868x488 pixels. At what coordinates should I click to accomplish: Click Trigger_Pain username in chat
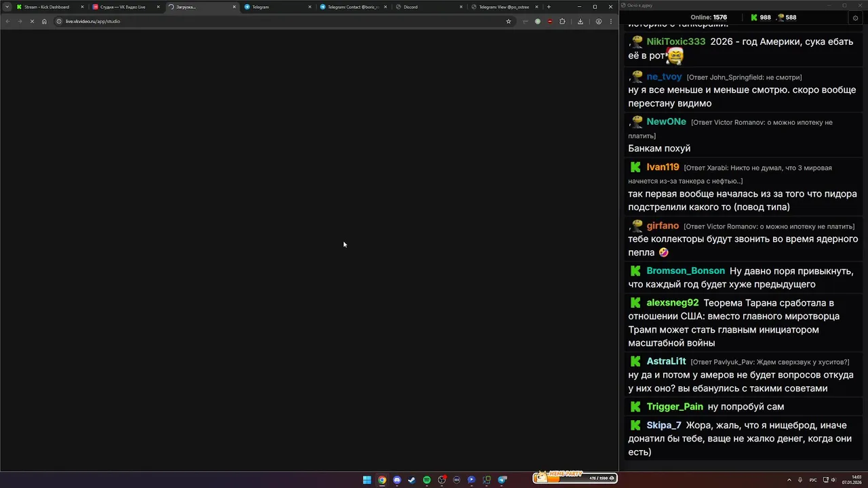click(x=675, y=407)
